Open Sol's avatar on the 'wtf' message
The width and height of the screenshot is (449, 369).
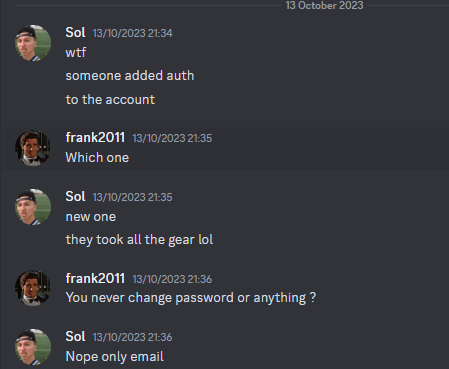[x=33, y=43]
